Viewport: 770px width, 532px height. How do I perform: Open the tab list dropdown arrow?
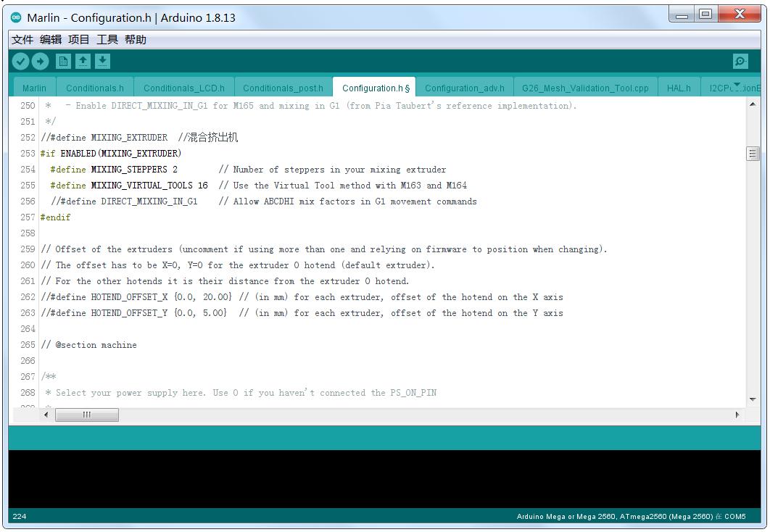(x=737, y=85)
